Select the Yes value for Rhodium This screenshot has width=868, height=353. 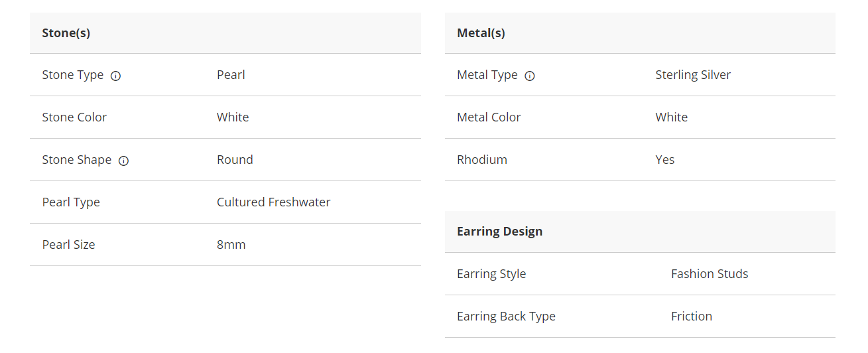coord(664,160)
